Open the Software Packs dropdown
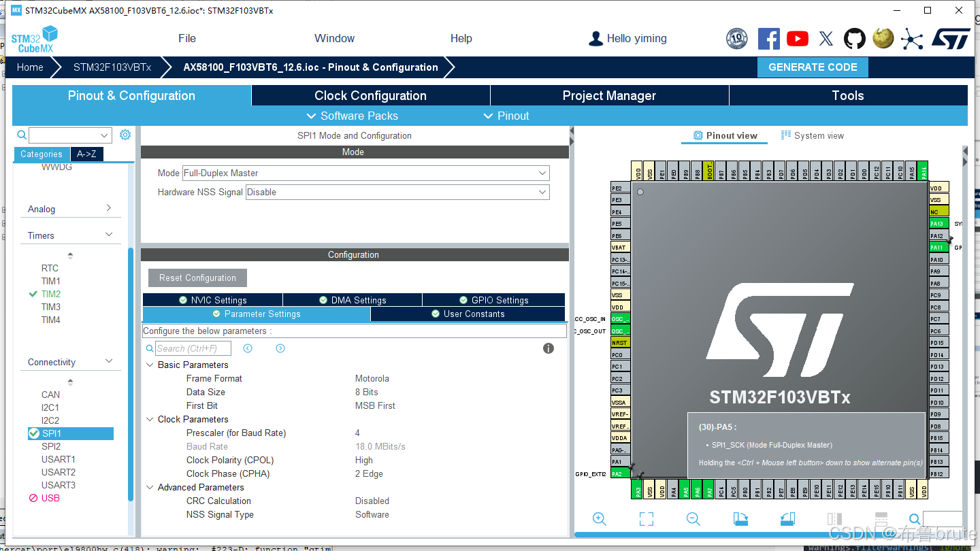 click(x=353, y=116)
